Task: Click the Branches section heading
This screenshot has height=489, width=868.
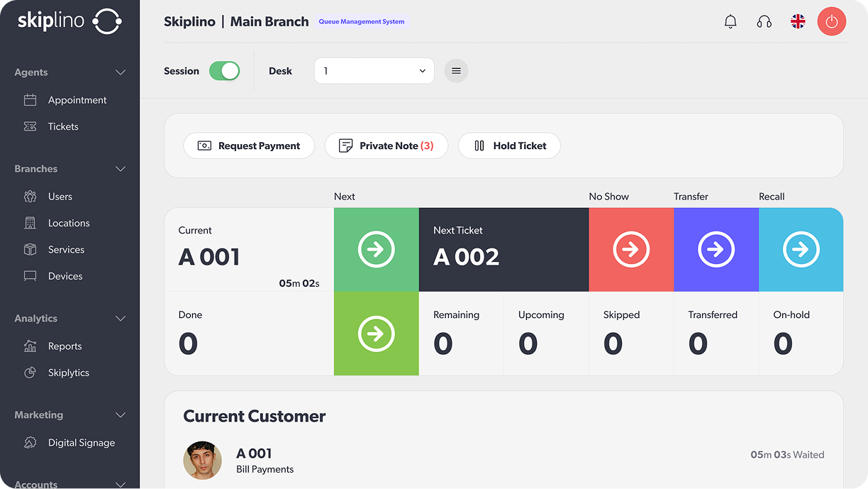Action: tap(36, 169)
